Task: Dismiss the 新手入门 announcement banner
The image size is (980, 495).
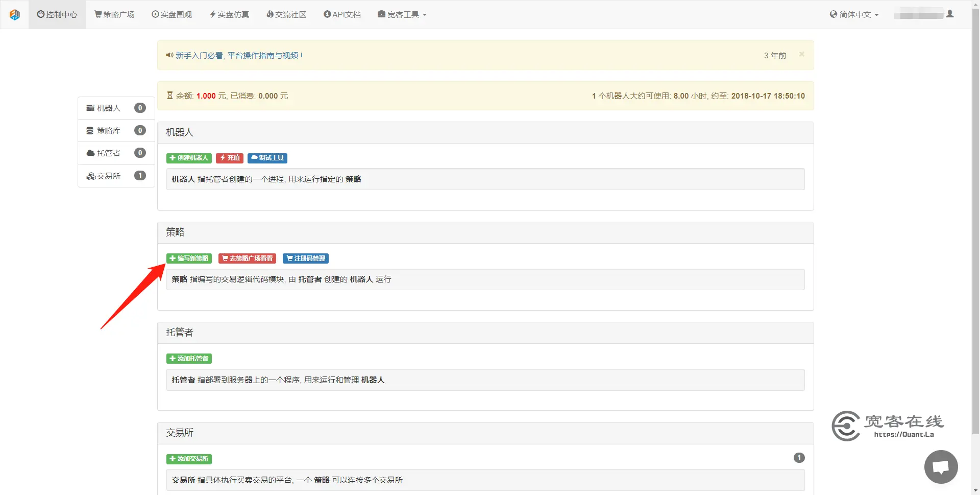Action: pos(802,54)
